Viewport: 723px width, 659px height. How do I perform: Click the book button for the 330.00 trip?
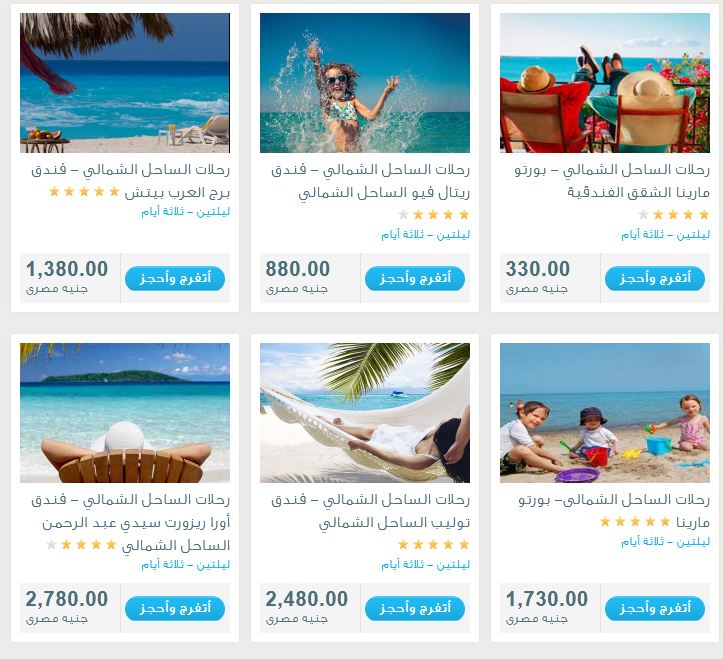[x=655, y=279]
